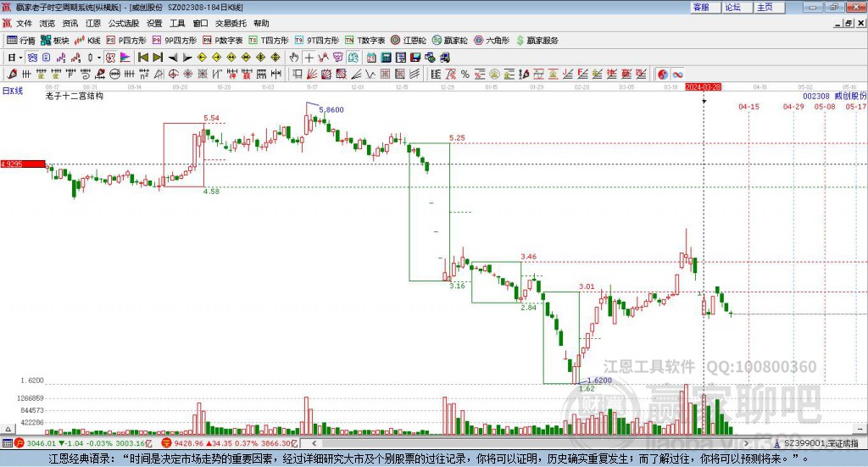Screen dimensions: 868x467
Task: Open the calculator tool
Action: tap(386, 58)
